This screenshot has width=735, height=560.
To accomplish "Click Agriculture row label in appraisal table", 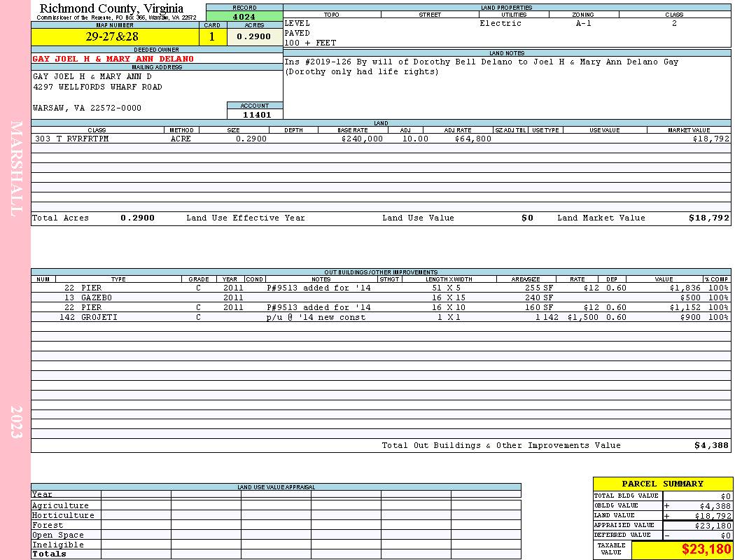I will [x=60, y=505].
